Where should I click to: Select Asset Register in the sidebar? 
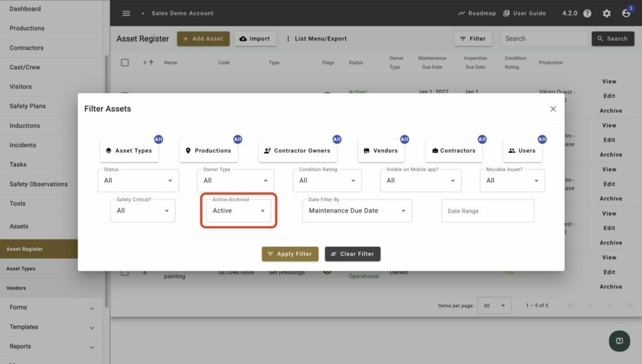pyautogui.click(x=39, y=249)
